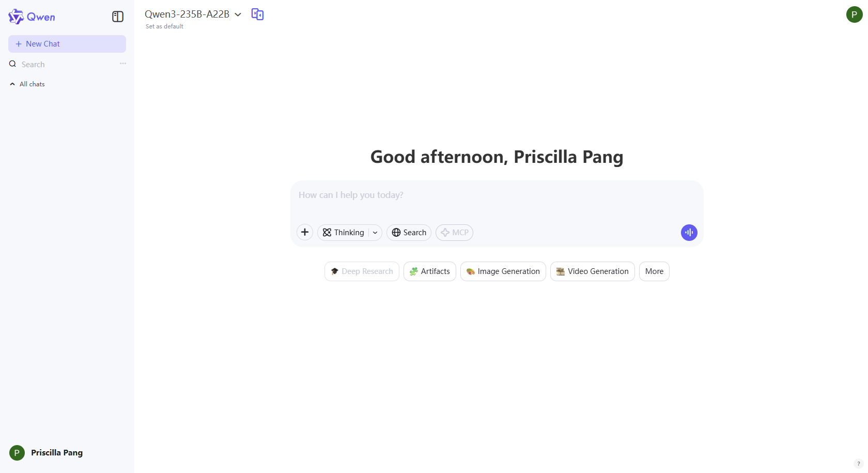The image size is (868, 473).
Task: Open the profile avatar at top right
Action: [x=854, y=14]
